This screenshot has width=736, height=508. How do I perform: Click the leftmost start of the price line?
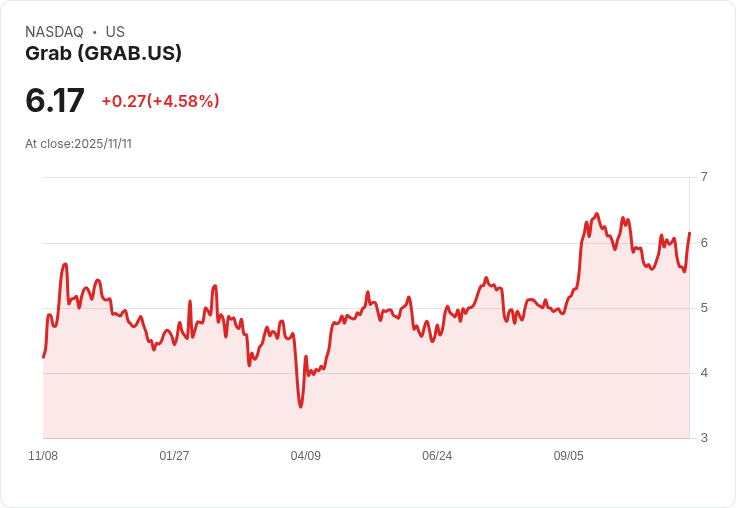click(43, 357)
